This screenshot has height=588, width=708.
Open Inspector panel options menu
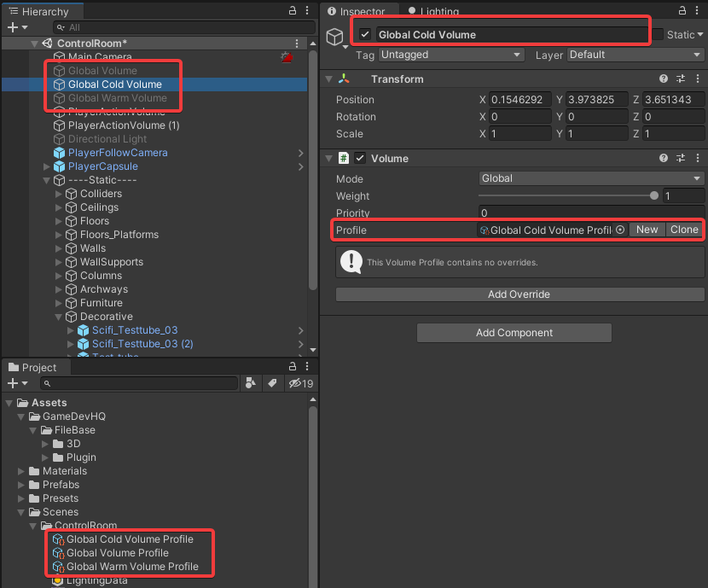pyautogui.click(x=697, y=10)
